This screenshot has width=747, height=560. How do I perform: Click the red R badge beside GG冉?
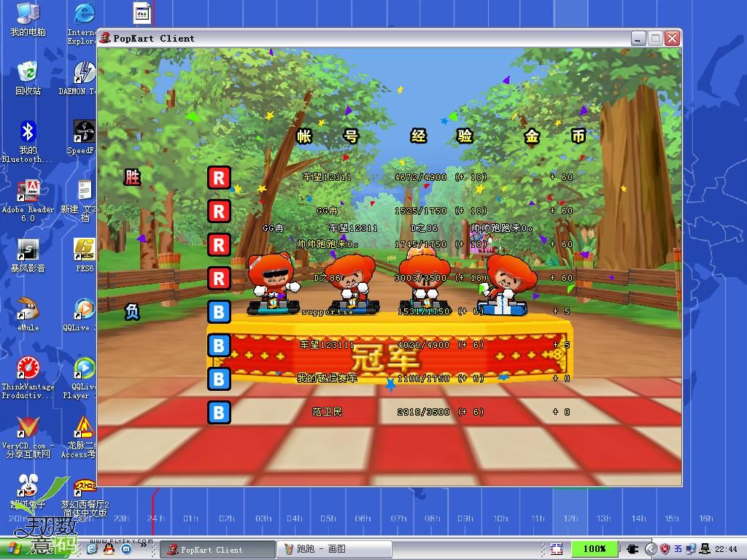pyautogui.click(x=219, y=211)
